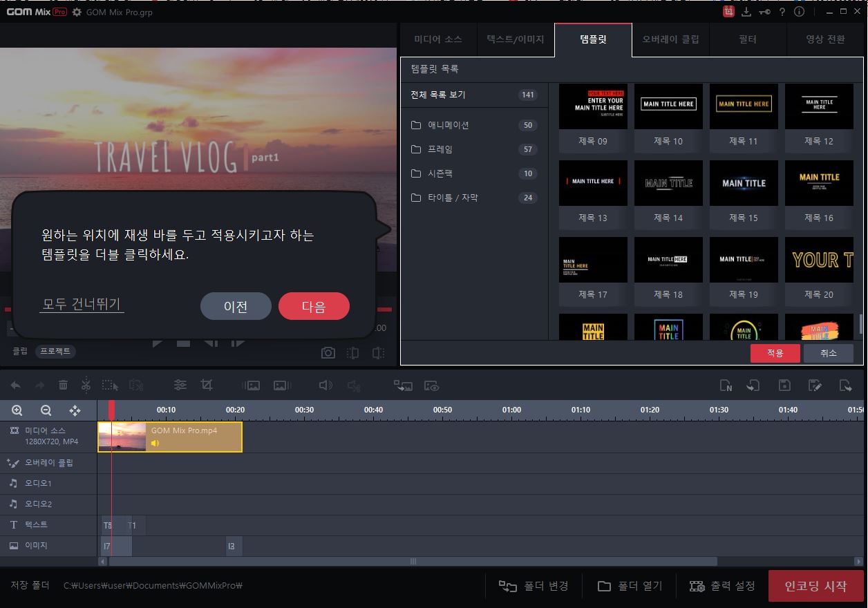Zoom out the timeline
This screenshot has height=608, width=868.
[46, 410]
